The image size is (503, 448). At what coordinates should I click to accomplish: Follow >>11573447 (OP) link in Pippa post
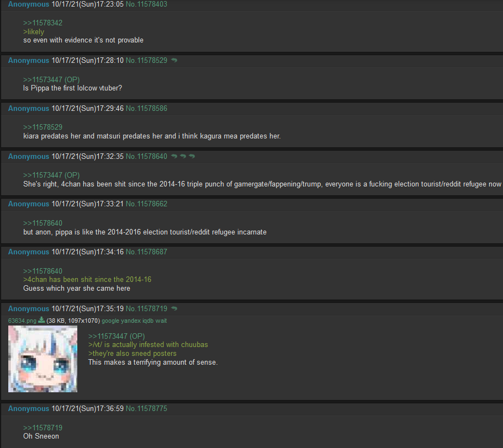(x=51, y=79)
